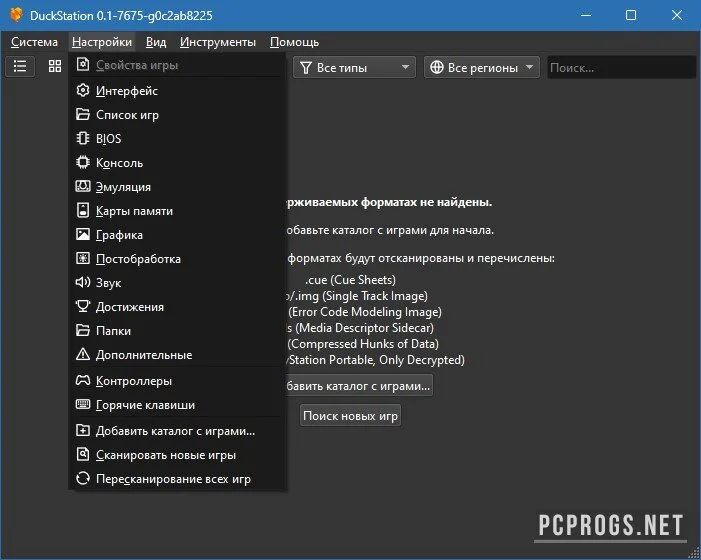Screen dimensions: 701x560
Task: Click the filter funnel icon in Все типы
Action: click(x=306, y=67)
